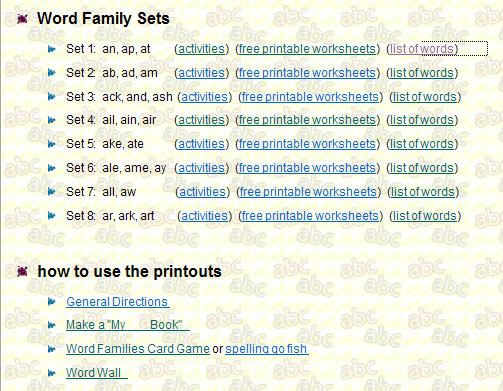Click the arrow bullet beside General Directions
Image resolution: width=503 pixels, height=391 pixels.
(x=52, y=302)
